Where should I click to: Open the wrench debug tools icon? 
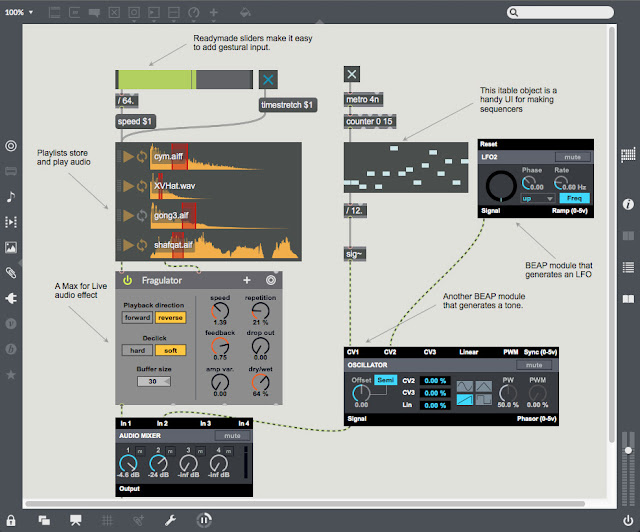tap(170, 520)
